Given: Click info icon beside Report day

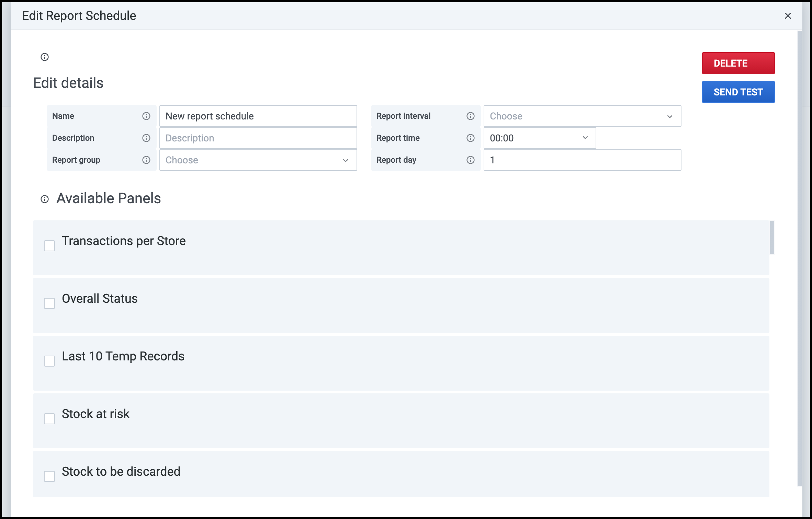Looking at the screenshot, I should coord(471,160).
